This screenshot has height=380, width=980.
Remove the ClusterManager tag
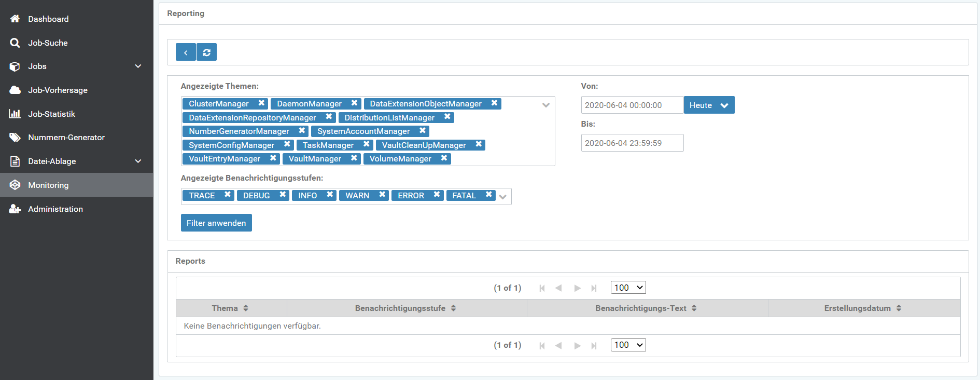[261, 103]
